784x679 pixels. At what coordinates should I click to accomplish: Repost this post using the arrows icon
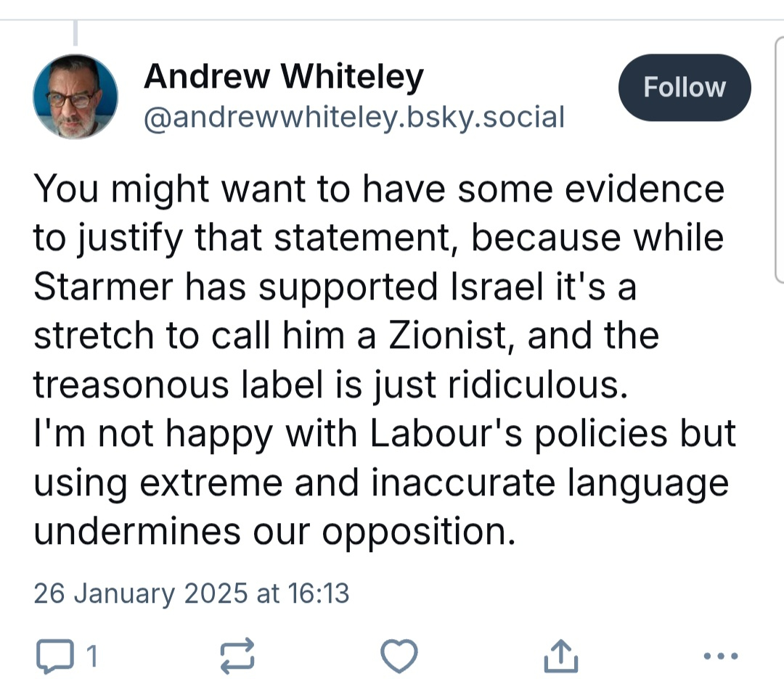pos(237,657)
